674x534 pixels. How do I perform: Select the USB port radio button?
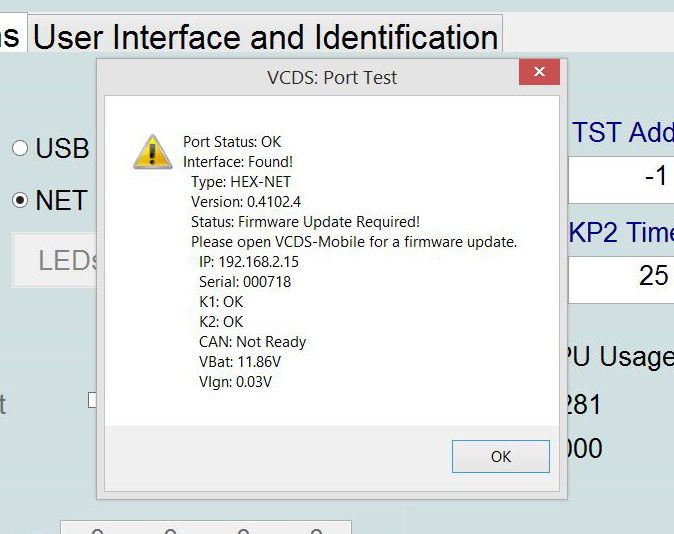[20, 148]
